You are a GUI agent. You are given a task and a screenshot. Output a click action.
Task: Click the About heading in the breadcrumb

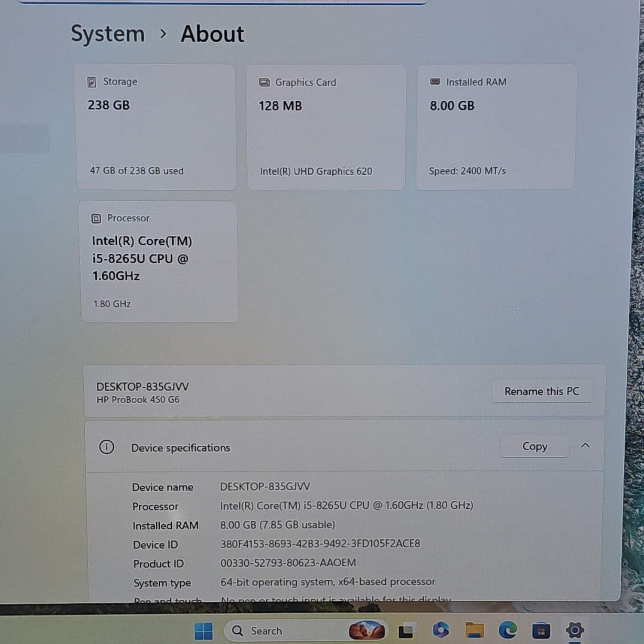(212, 33)
